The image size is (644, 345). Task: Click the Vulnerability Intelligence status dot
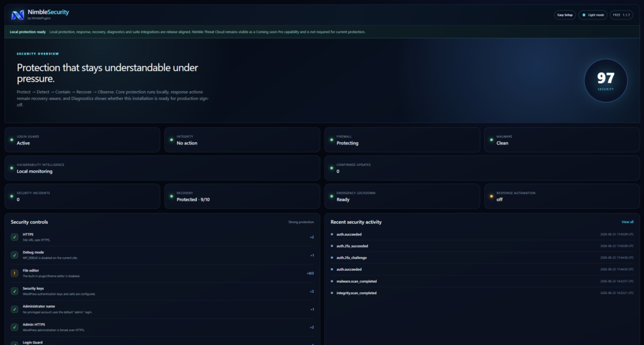tap(11, 168)
